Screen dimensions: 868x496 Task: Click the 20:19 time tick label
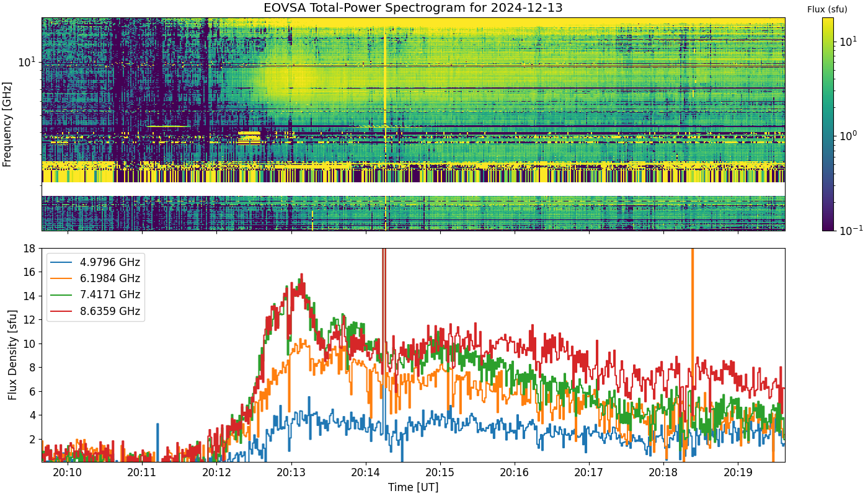[x=738, y=473]
